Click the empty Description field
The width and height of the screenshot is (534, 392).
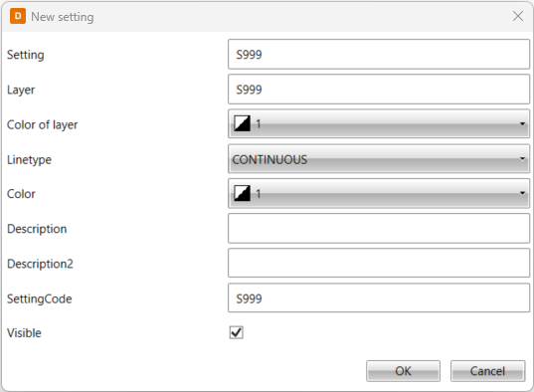[379, 229]
